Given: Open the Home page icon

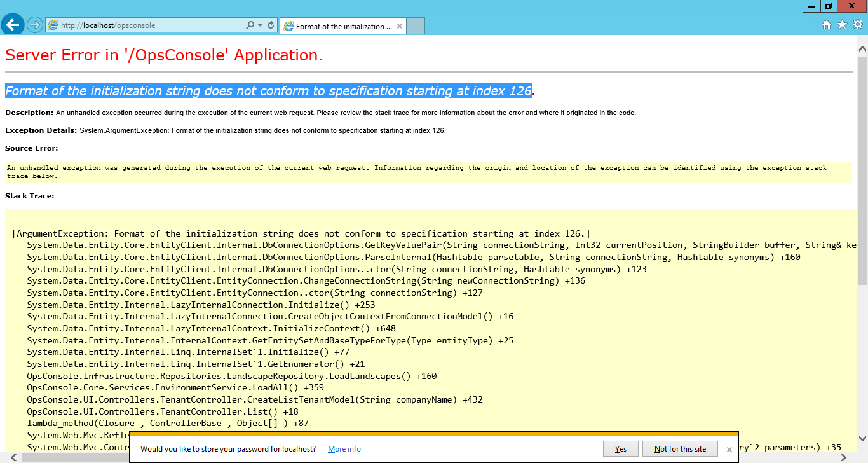Looking at the screenshot, I should 827,25.
